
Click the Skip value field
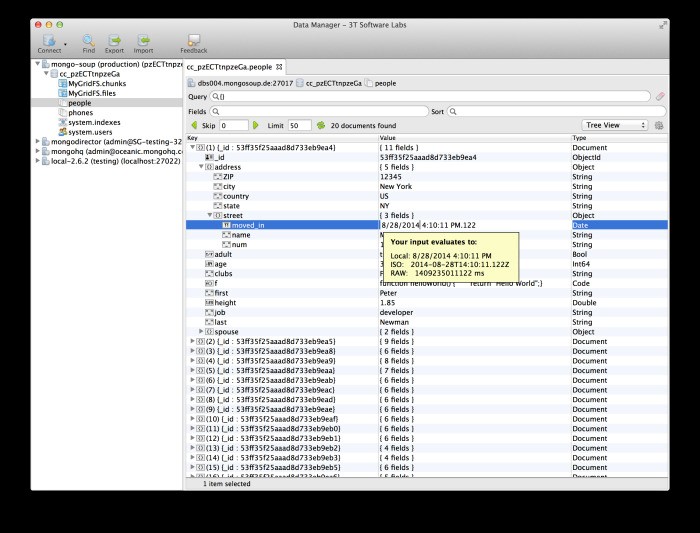click(x=233, y=125)
